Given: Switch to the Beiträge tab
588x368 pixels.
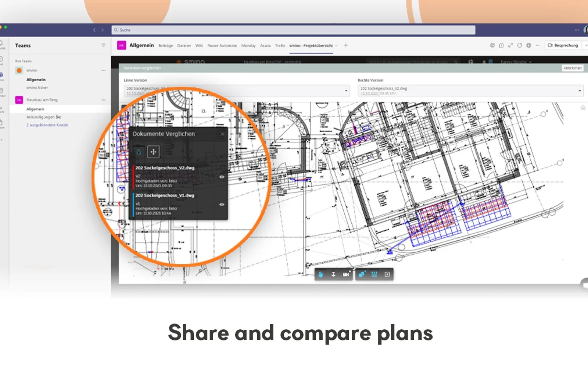Looking at the screenshot, I should coord(166,46).
